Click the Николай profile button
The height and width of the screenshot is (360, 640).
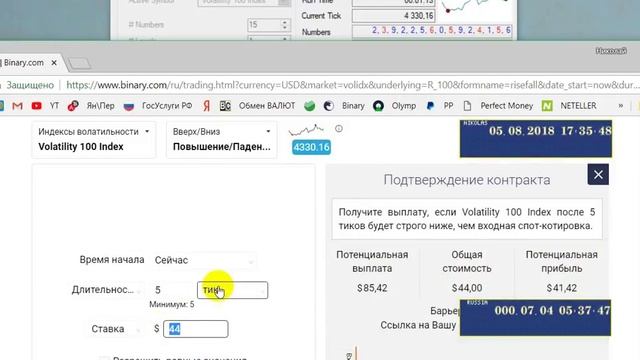(x=611, y=51)
